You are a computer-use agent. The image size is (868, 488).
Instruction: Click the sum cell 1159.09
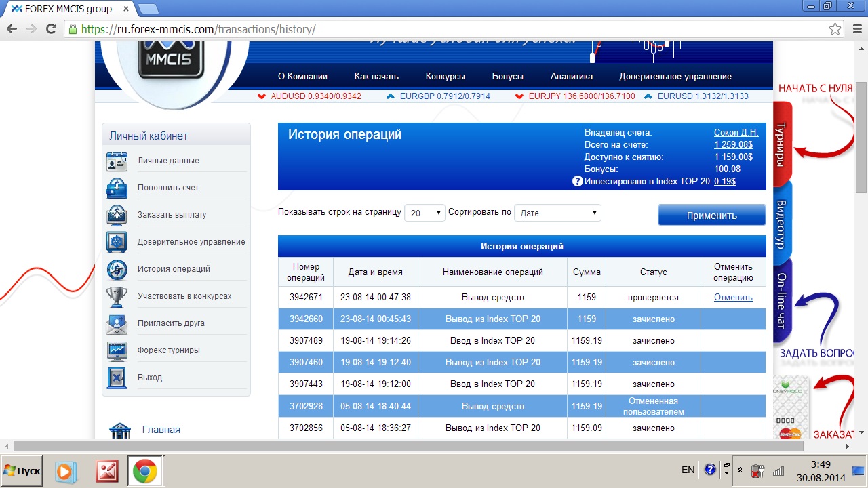pos(587,428)
